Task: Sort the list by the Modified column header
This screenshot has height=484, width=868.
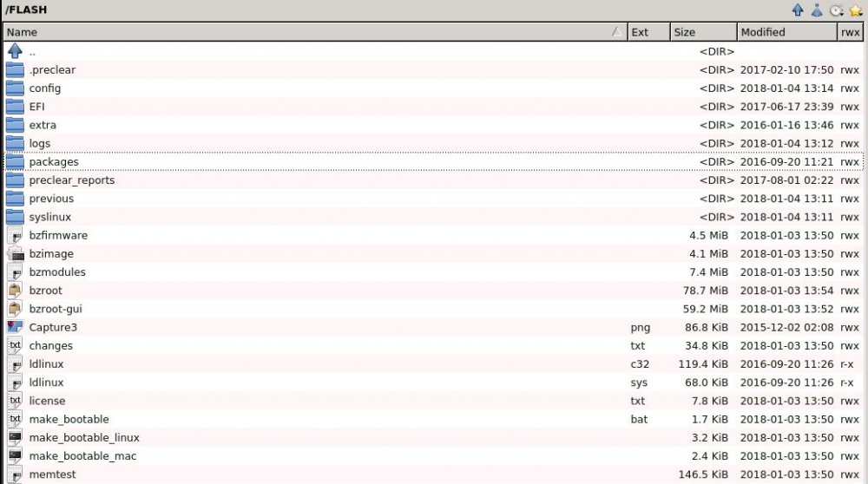Action: point(786,32)
